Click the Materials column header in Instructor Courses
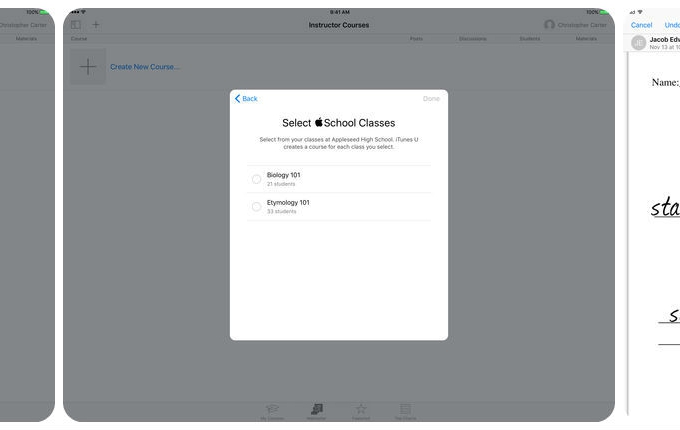Screen dimensions: 680x430 pos(586,39)
